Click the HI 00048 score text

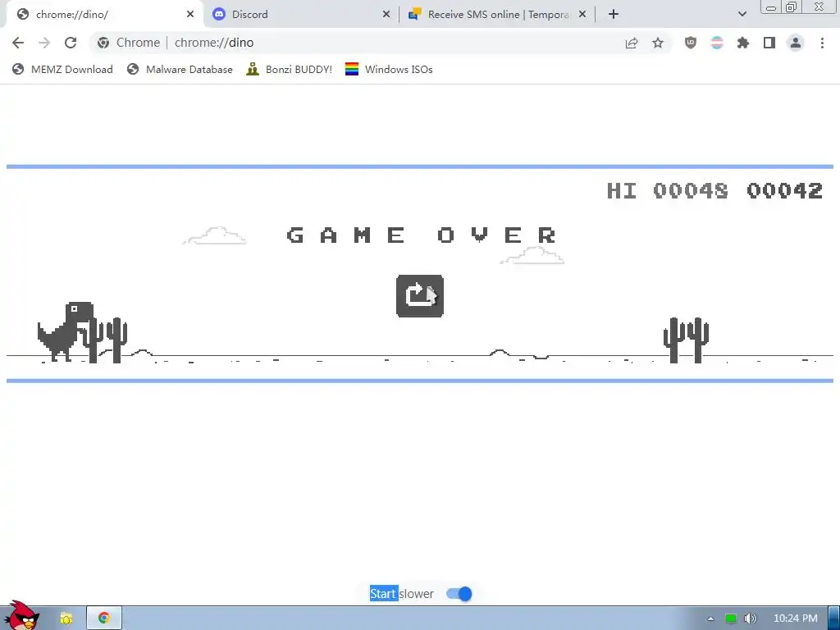(x=668, y=190)
